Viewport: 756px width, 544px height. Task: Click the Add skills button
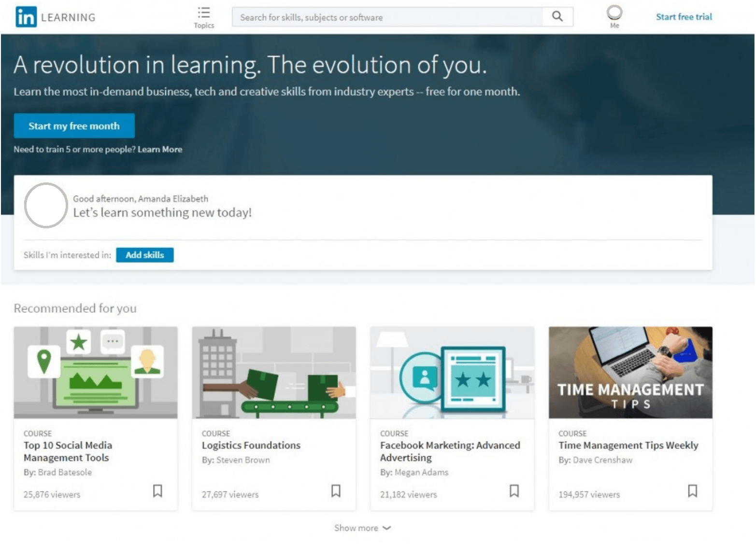(145, 255)
